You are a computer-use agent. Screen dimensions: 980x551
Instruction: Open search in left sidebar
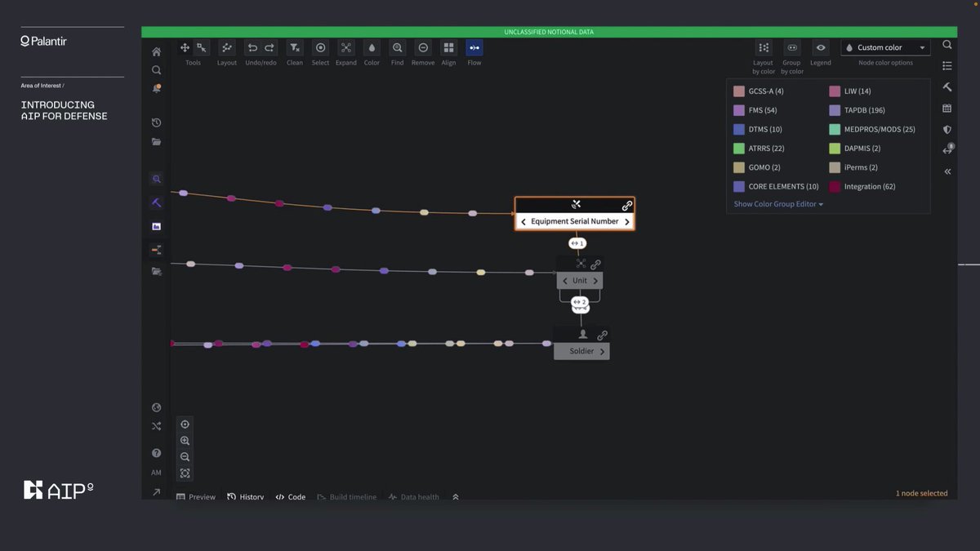[x=156, y=70]
